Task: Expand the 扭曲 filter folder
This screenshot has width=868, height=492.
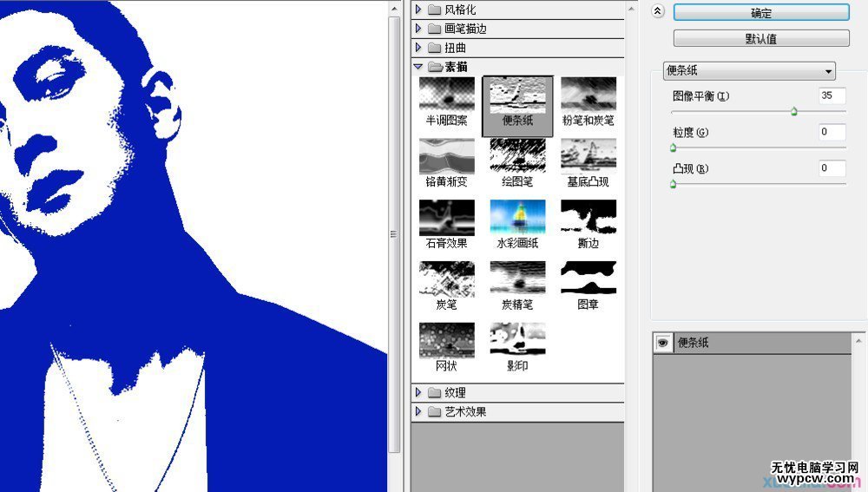Action: tap(418, 48)
